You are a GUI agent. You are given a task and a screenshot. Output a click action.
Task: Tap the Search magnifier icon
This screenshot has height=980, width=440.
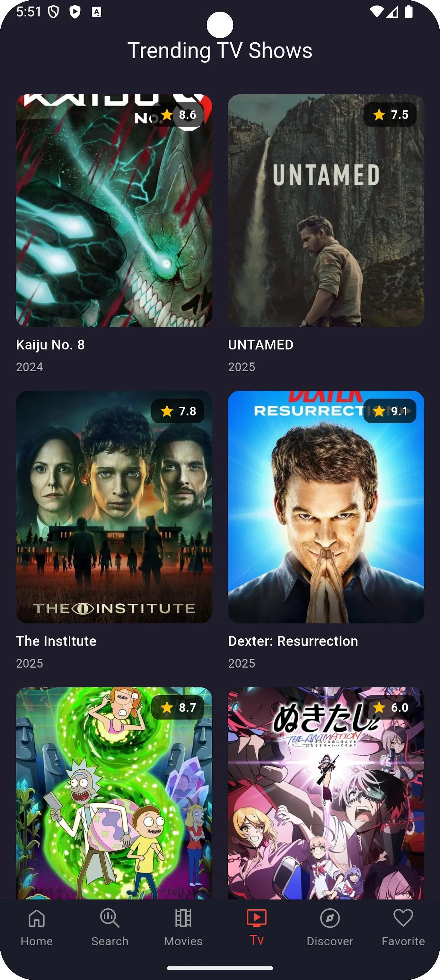coord(109,918)
